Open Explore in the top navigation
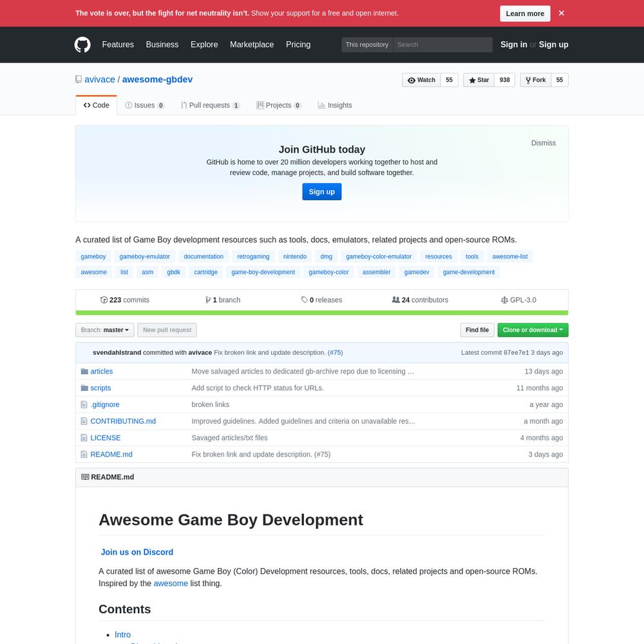644x644 pixels. tap(204, 44)
